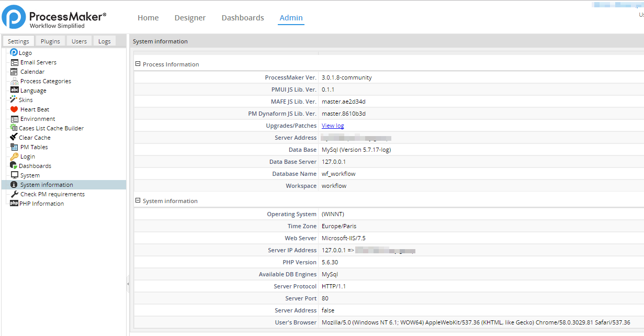
Task: Click the Cases List Cache Builder icon
Action: tap(14, 128)
